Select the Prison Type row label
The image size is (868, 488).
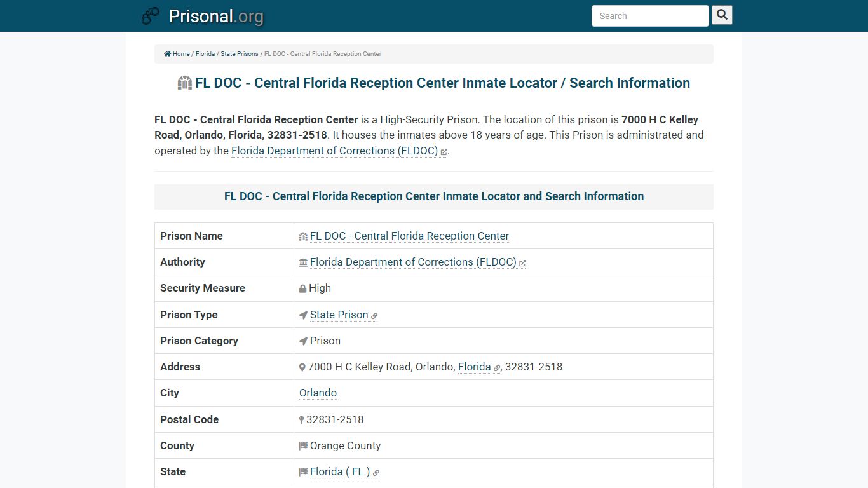coord(189,315)
